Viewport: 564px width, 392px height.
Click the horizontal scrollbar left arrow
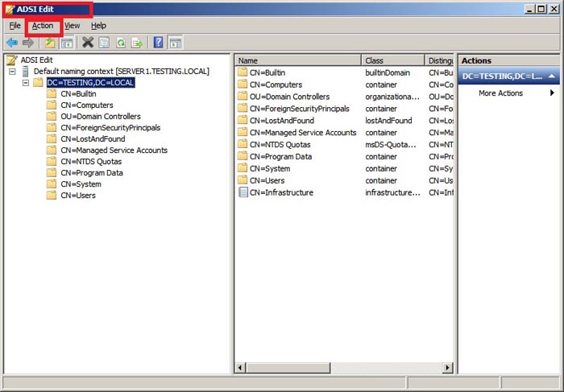point(240,368)
